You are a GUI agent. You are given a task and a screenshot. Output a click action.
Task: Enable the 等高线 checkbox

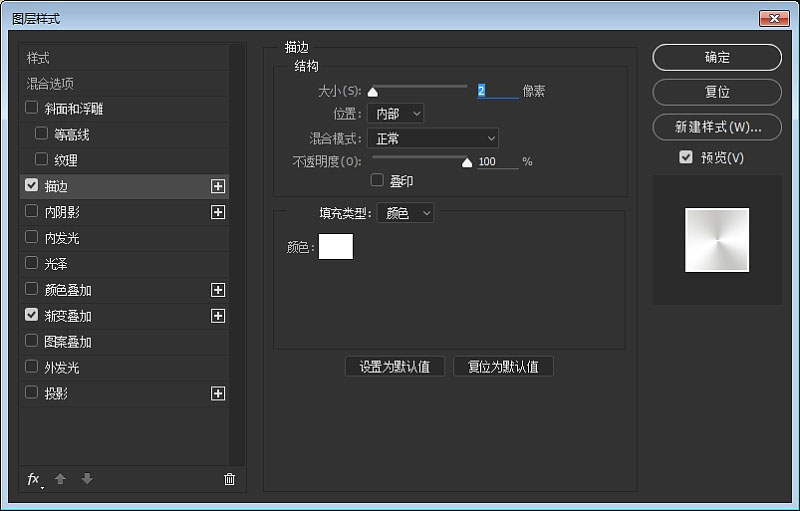pos(41,133)
